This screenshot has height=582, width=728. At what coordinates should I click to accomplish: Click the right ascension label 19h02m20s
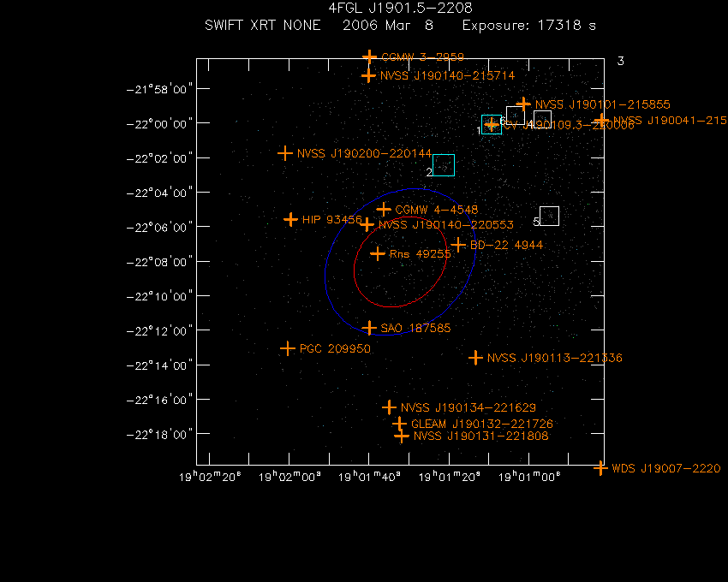pyautogui.click(x=210, y=477)
